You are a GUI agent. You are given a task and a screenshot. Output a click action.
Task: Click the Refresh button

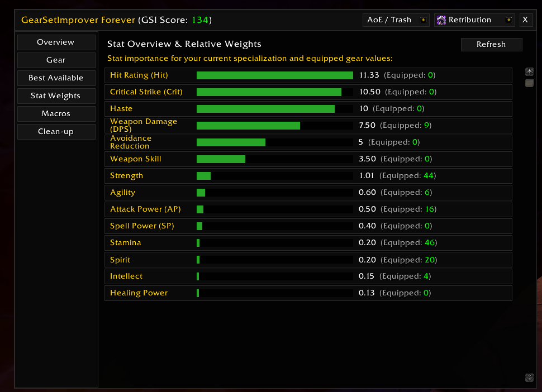point(491,45)
